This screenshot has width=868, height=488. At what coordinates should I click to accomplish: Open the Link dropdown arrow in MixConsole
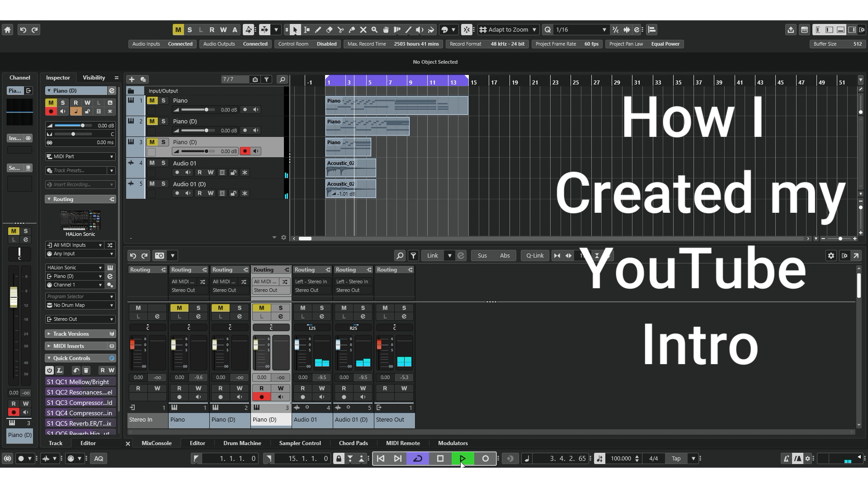click(450, 256)
